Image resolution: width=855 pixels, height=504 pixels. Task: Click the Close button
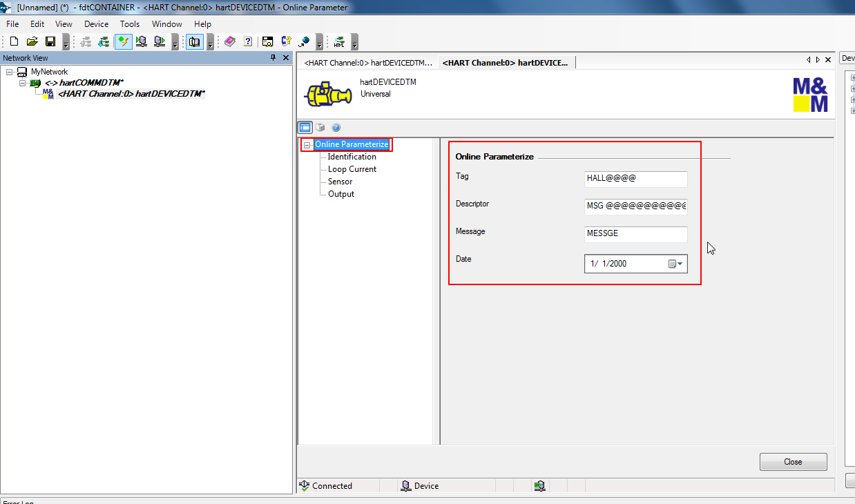[x=793, y=462]
